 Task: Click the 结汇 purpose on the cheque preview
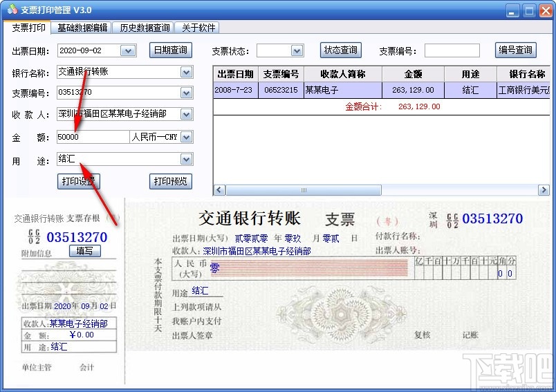point(200,290)
